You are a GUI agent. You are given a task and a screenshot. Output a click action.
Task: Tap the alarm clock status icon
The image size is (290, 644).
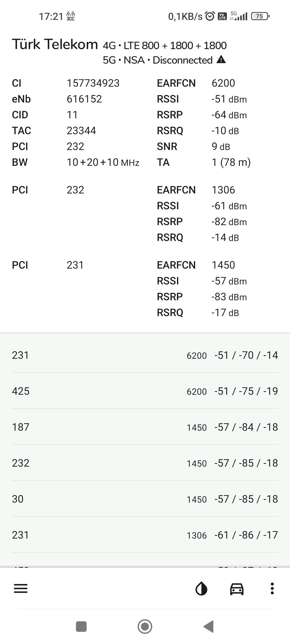pyautogui.click(x=210, y=16)
